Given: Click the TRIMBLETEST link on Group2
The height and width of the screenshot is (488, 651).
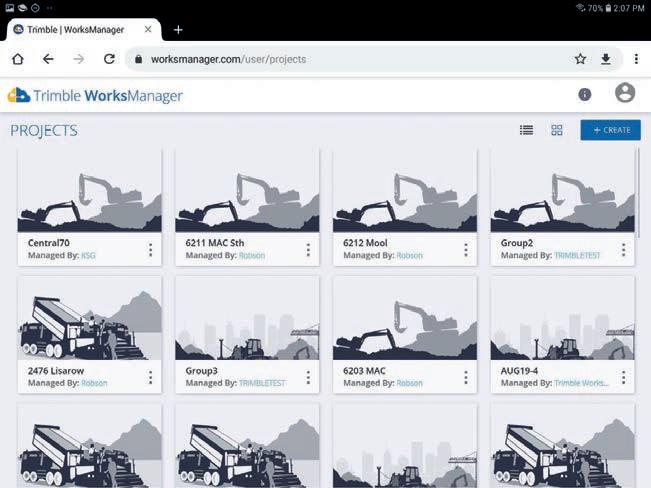Looking at the screenshot, I should [578, 255].
